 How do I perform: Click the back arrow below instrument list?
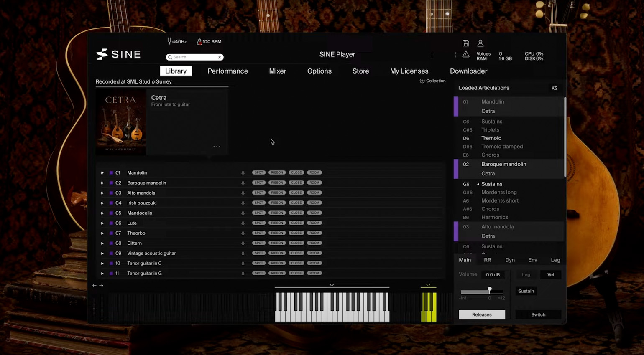94,286
